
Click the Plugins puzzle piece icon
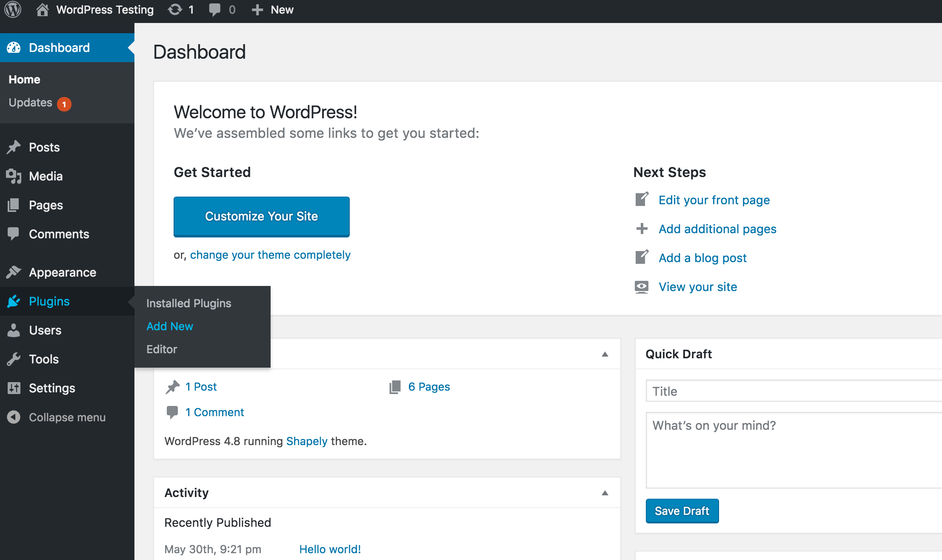pyautogui.click(x=13, y=301)
